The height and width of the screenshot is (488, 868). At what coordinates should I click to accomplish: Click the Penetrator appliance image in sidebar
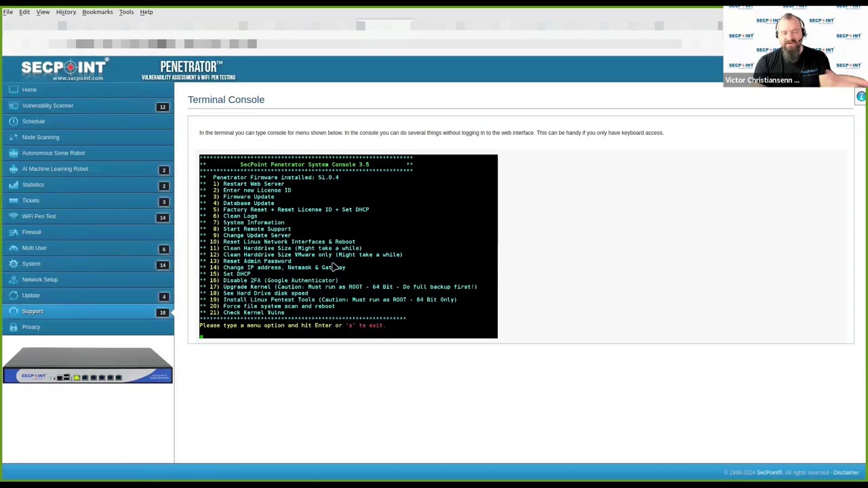[87, 365]
